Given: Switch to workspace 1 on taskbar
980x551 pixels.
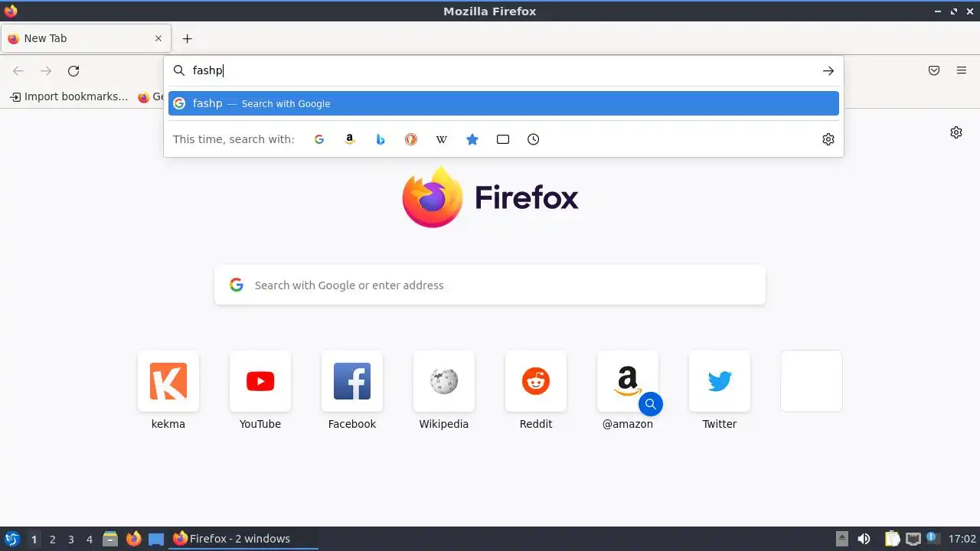Looking at the screenshot, I should pyautogui.click(x=34, y=540).
